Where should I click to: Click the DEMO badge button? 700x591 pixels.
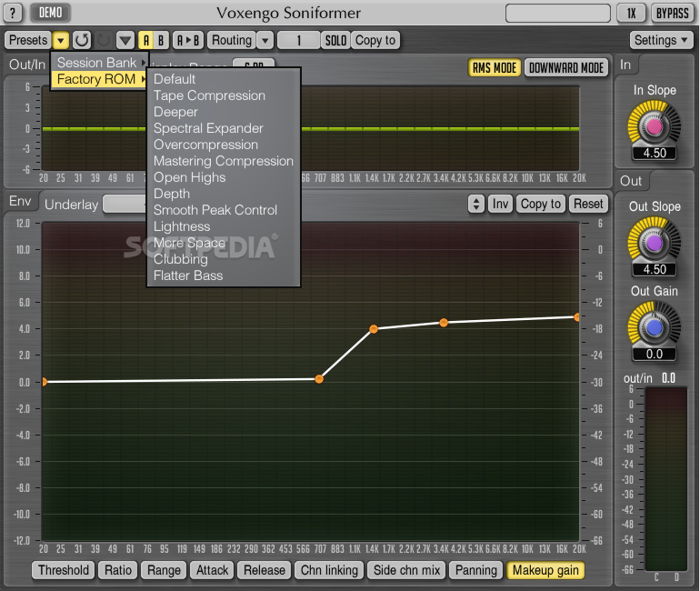point(50,13)
